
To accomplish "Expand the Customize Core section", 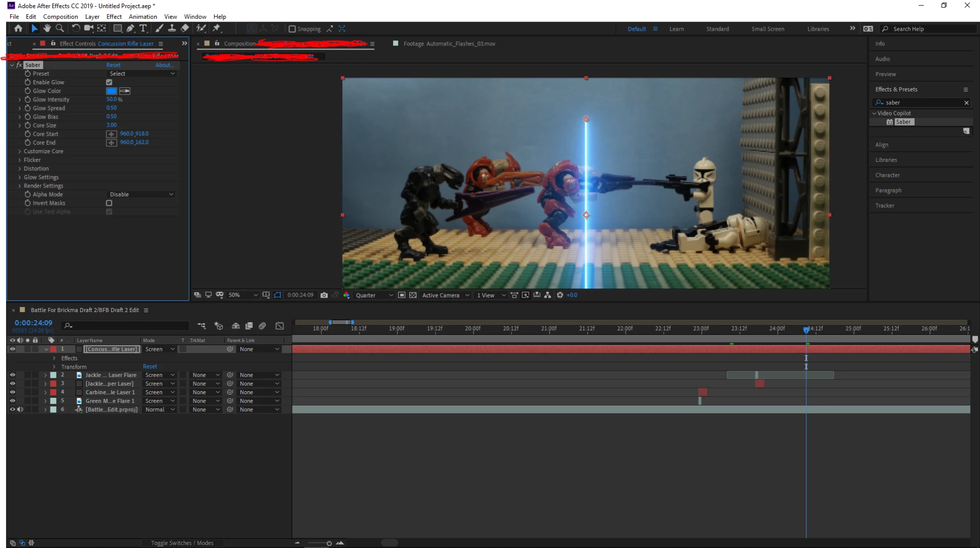I will (20, 152).
